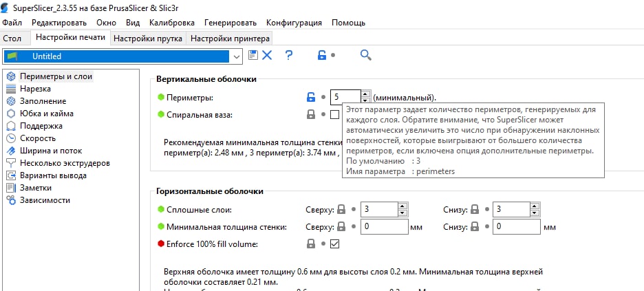Open the Файл menu
This screenshot has width=644, height=291.
[12, 23]
